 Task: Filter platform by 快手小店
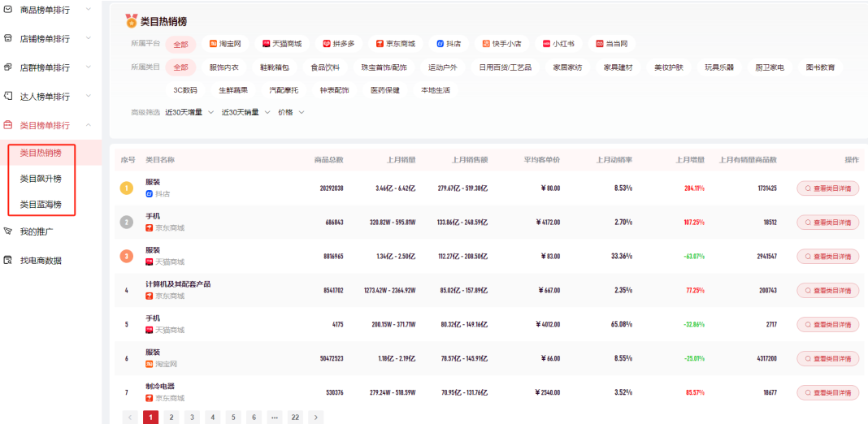(x=501, y=44)
